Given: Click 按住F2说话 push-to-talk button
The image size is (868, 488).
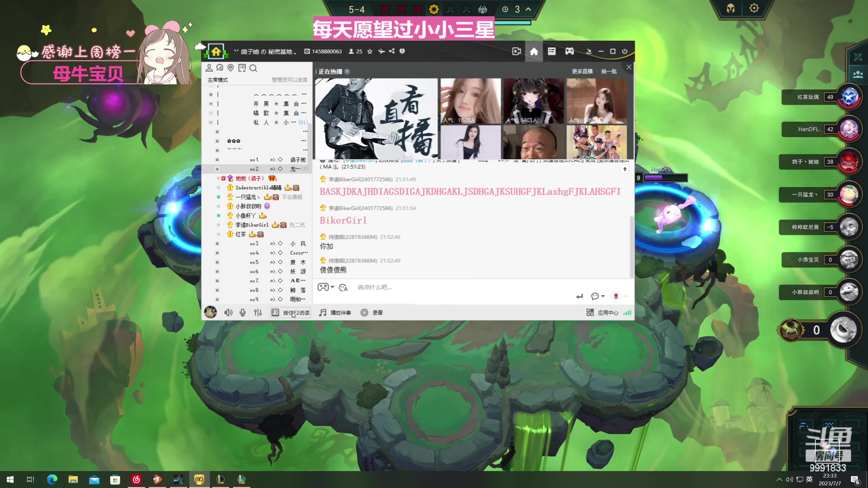Looking at the screenshot, I should (x=291, y=312).
